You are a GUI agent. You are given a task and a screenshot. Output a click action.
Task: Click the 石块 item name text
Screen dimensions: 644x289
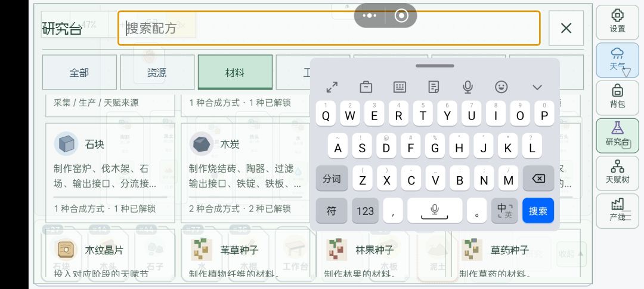coord(94,144)
